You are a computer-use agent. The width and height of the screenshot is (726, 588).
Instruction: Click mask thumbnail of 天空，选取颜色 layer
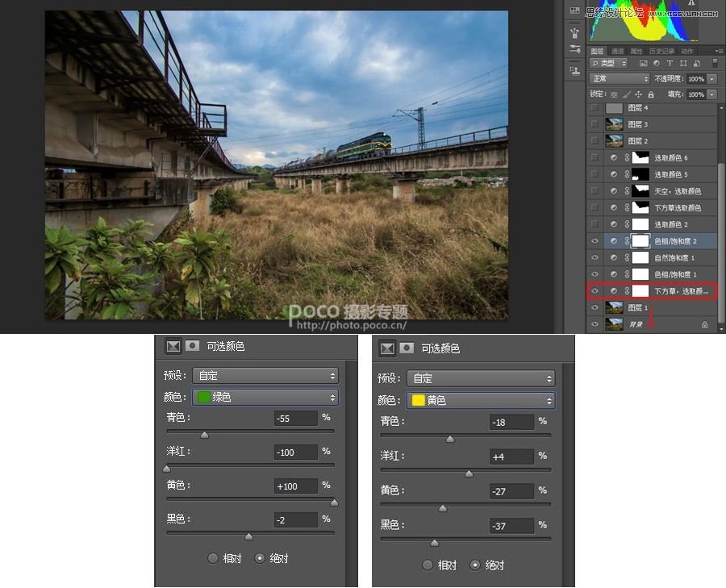640,191
